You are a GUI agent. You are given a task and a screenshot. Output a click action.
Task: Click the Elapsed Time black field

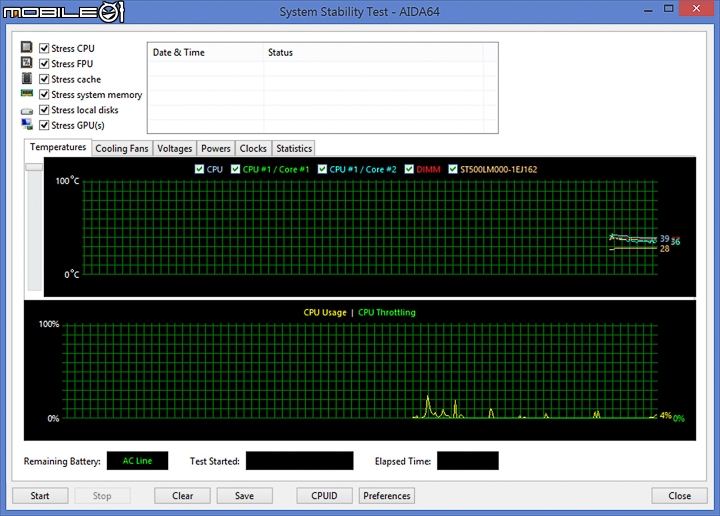pyautogui.click(x=467, y=461)
